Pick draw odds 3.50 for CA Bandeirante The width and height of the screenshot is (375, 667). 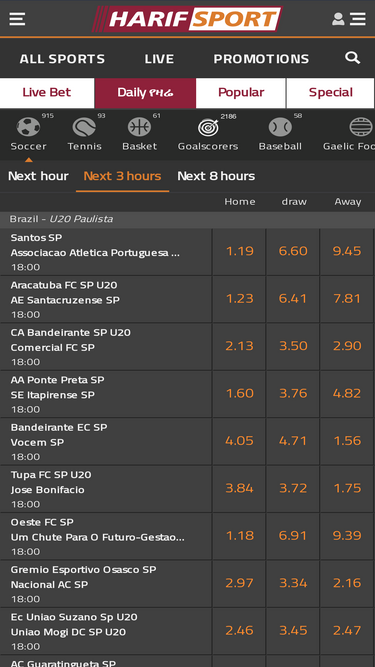293,346
